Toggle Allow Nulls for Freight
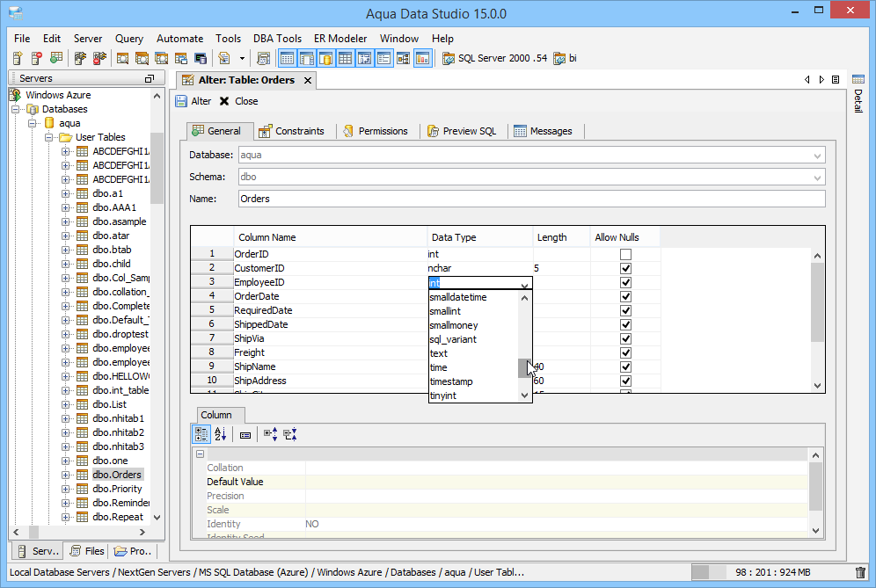 click(x=625, y=353)
